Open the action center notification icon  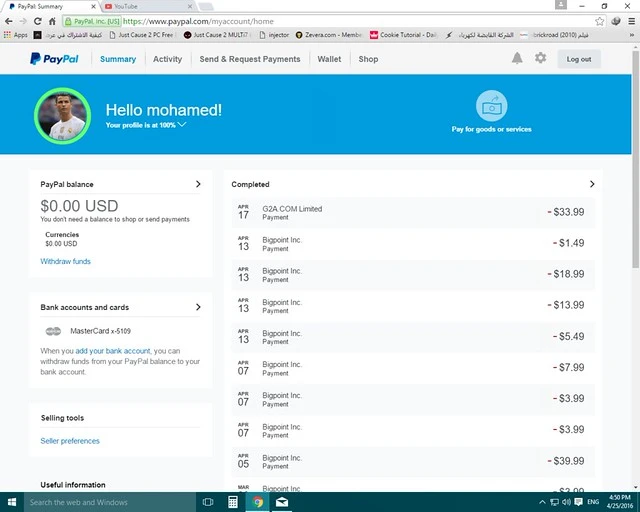click(x=578, y=502)
